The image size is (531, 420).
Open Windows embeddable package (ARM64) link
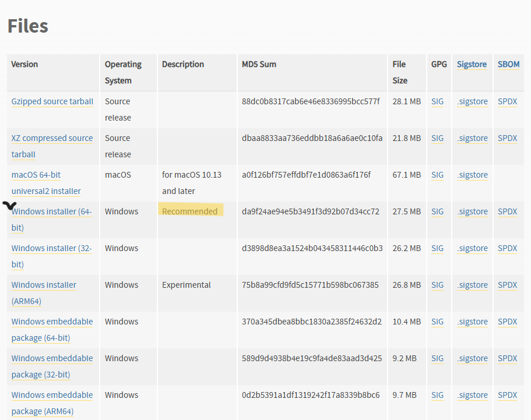[x=52, y=403]
